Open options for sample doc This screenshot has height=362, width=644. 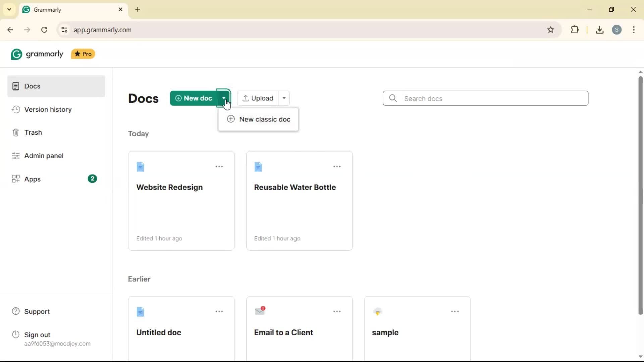pyautogui.click(x=455, y=312)
